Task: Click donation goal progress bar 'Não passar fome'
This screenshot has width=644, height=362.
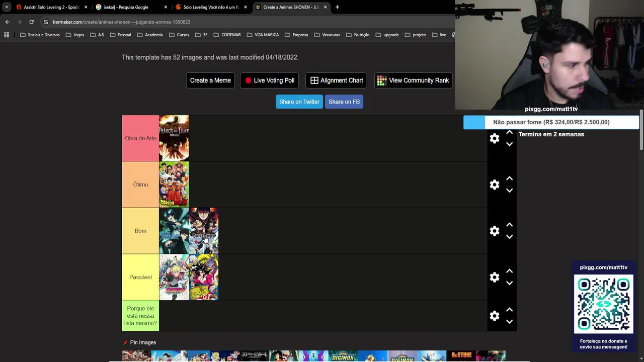Action: click(x=551, y=122)
